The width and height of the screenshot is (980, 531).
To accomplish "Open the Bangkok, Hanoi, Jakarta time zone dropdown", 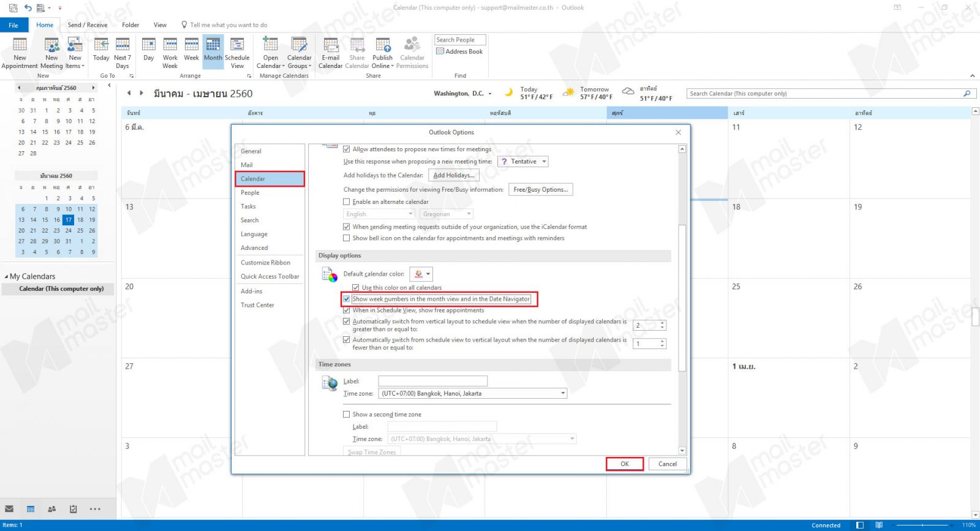I will [472, 393].
